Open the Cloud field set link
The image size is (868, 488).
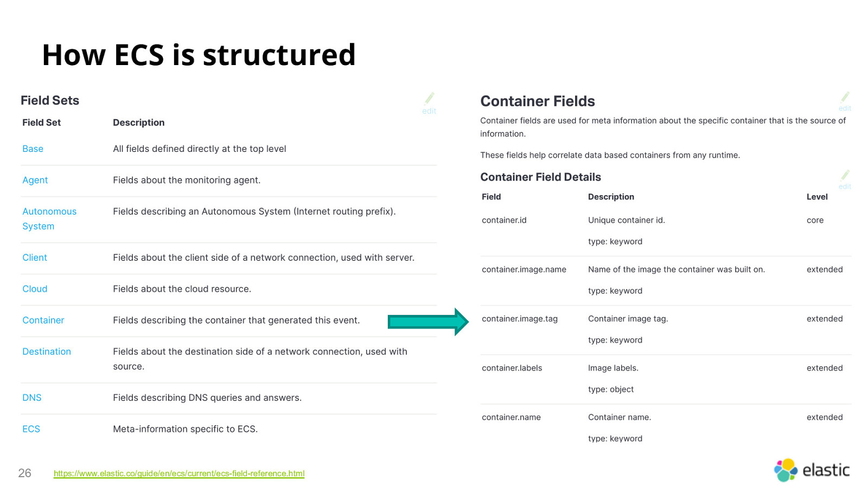coord(35,289)
